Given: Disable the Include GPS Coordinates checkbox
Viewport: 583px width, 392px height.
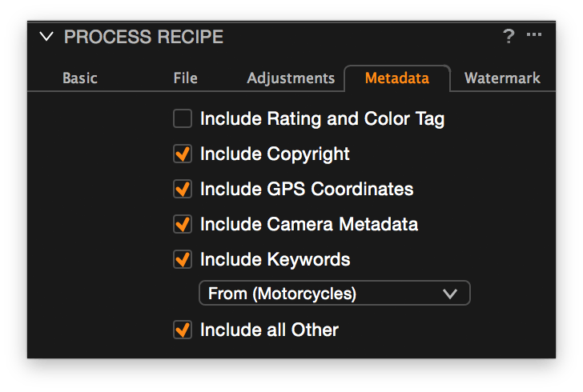Looking at the screenshot, I should (x=183, y=189).
